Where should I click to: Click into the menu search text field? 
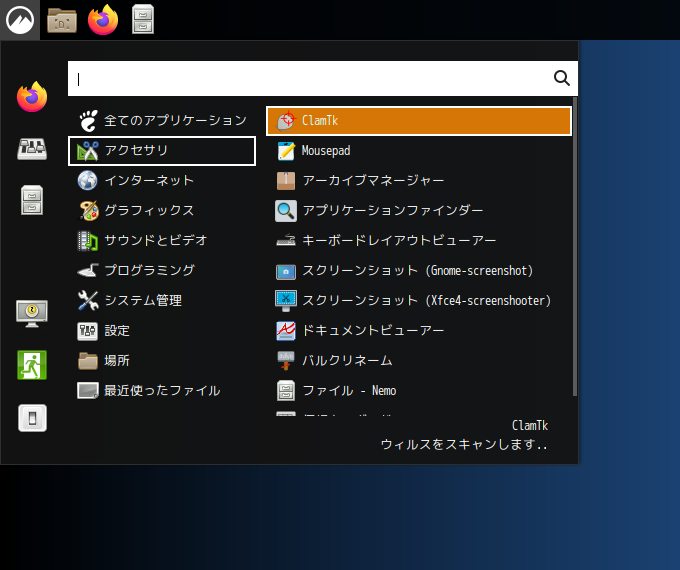pyautogui.click(x=323, y=79)
